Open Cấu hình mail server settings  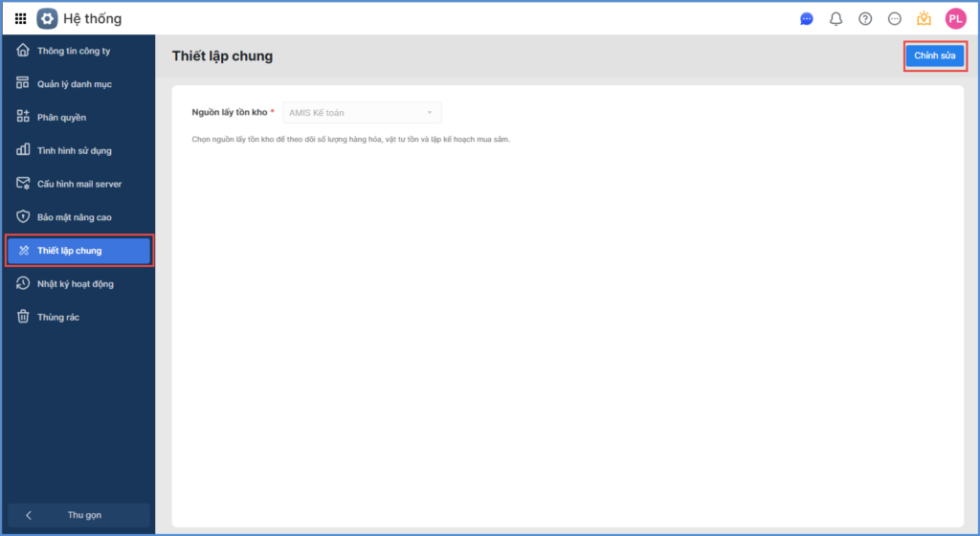(x=78, y=184)
